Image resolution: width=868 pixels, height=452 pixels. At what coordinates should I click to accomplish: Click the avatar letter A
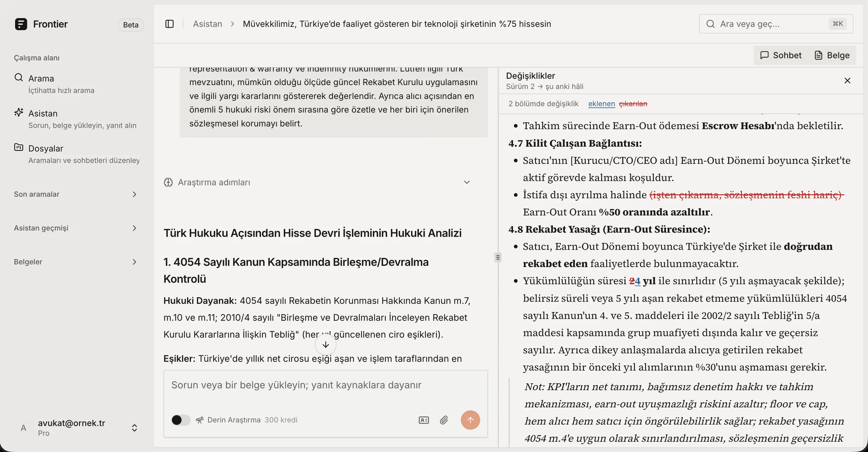(23, 428)
